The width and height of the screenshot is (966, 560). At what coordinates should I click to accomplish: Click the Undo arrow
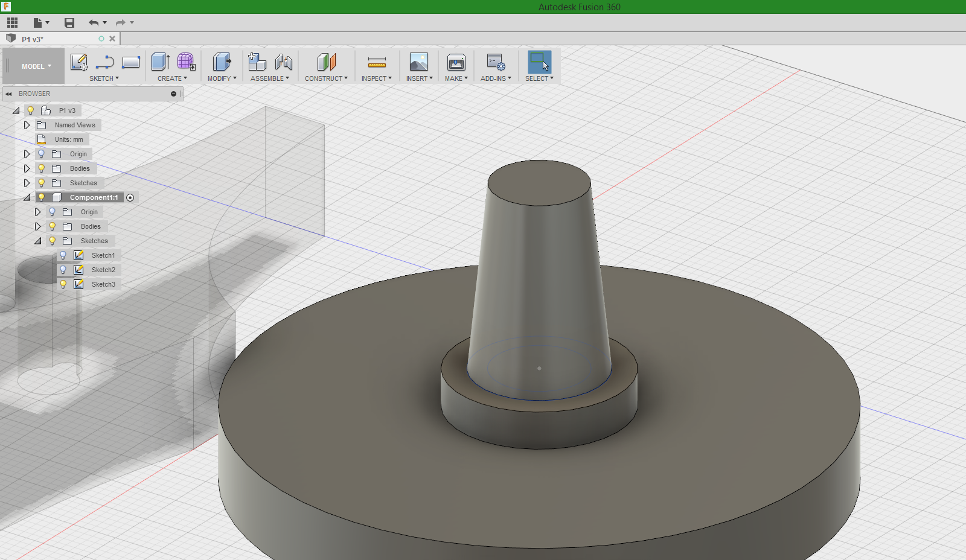94,23
